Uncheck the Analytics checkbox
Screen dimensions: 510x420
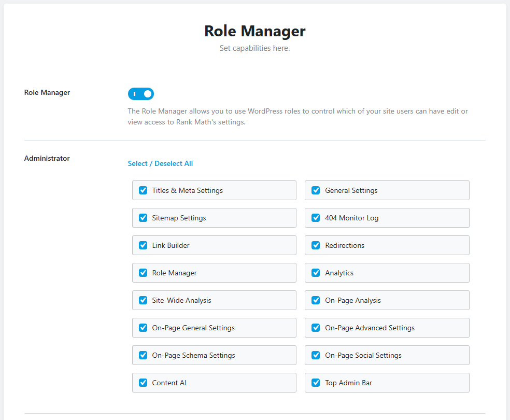(x=316, y=273)
